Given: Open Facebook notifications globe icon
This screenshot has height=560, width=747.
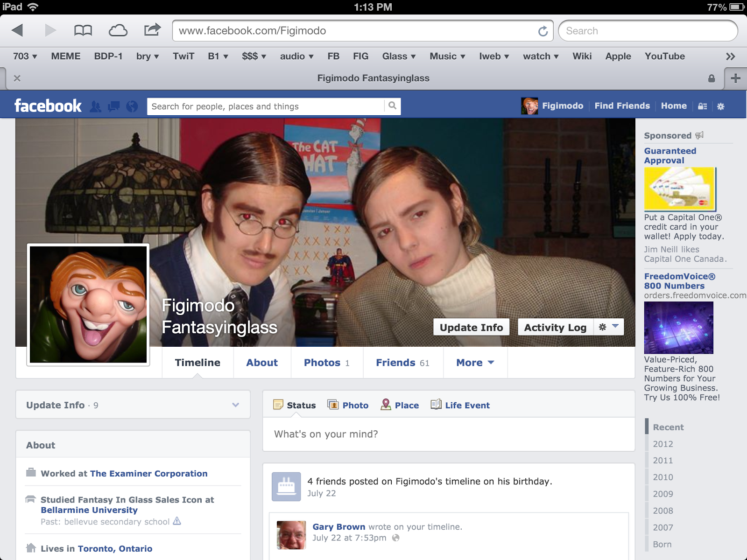Looking at the screenshot, I should (132, 106).
